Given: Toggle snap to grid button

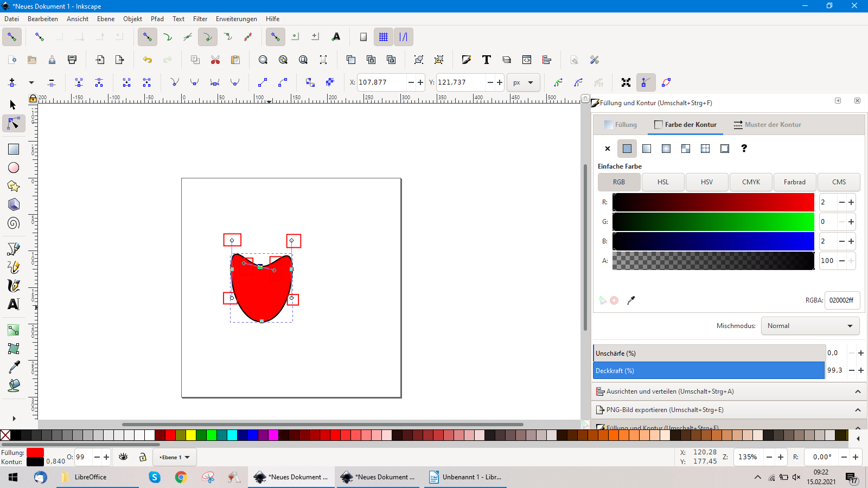Looking at the screenshot, I should tap(384, 37).
